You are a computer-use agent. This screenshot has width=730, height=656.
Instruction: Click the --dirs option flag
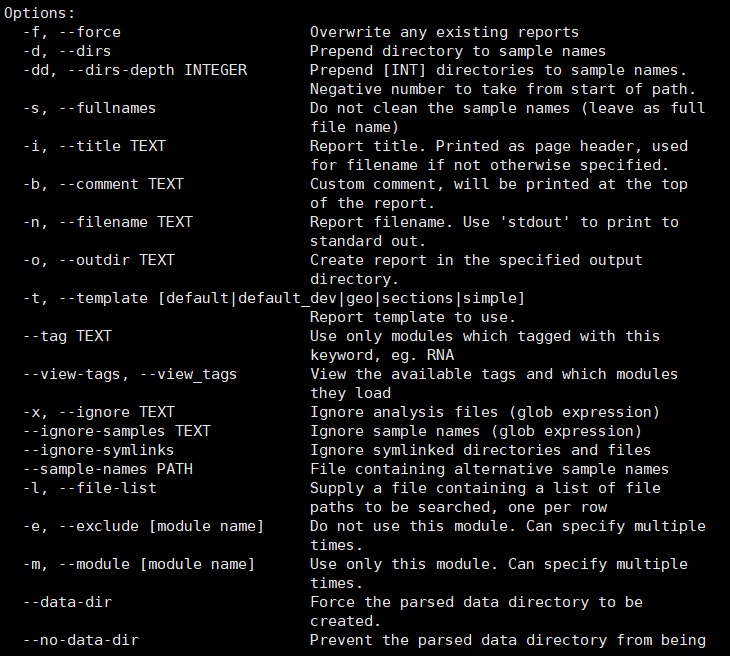pyautogui.click(x=85, y=51)
